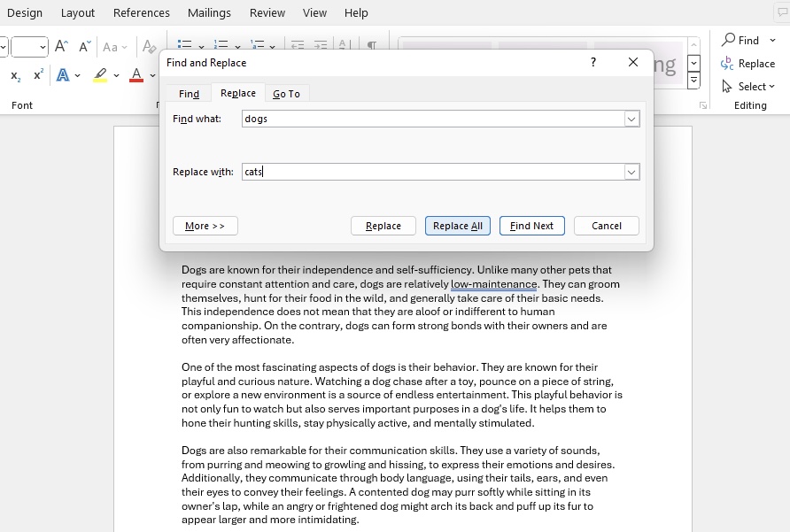Expand the styles gallery More arrow

point(693,80)
